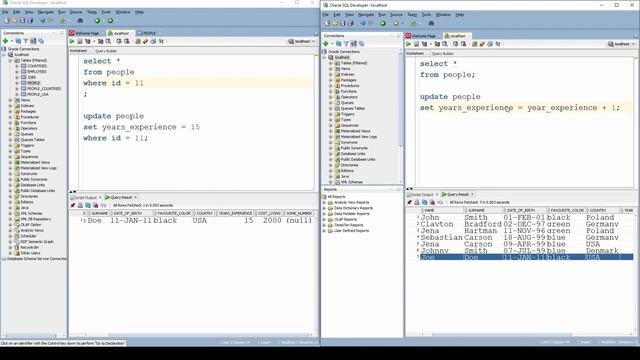Select EMPLOYEES table in left Connections tree

pos(37,71)
